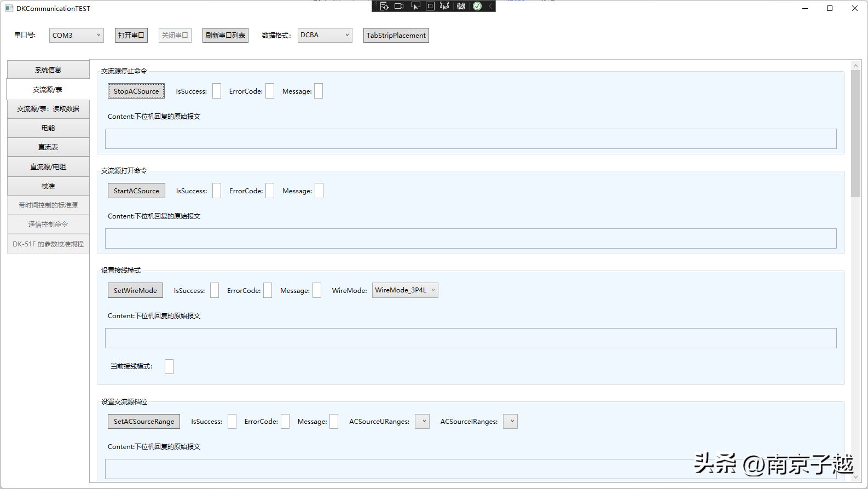Viewport: 868px width, 489px height.
Task: Run the StartACSource command button
Action: coord(136,191)
